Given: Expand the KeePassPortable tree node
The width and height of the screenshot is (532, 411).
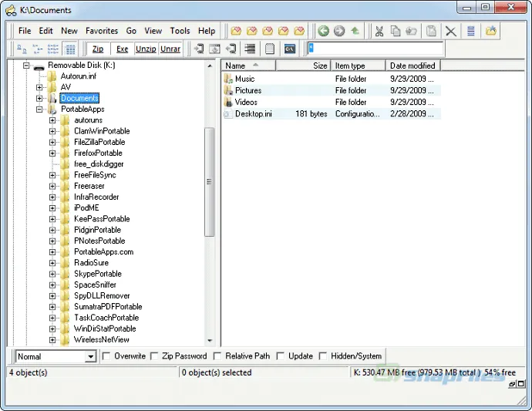Looking at the screenshot, I should click(x=52, y=219).
